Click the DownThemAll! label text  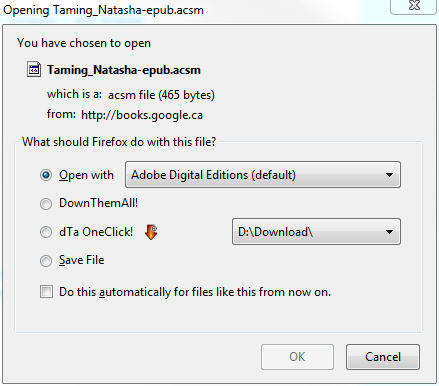tap(98, 203)
